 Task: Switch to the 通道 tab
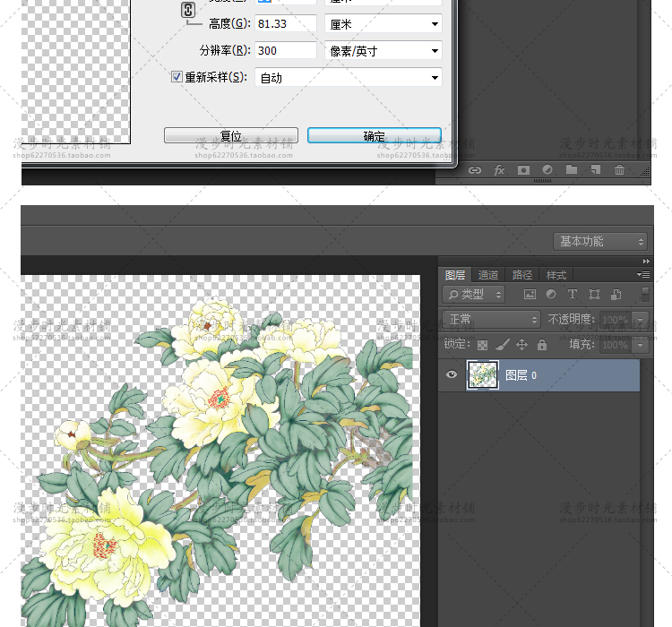pos(488,275)
